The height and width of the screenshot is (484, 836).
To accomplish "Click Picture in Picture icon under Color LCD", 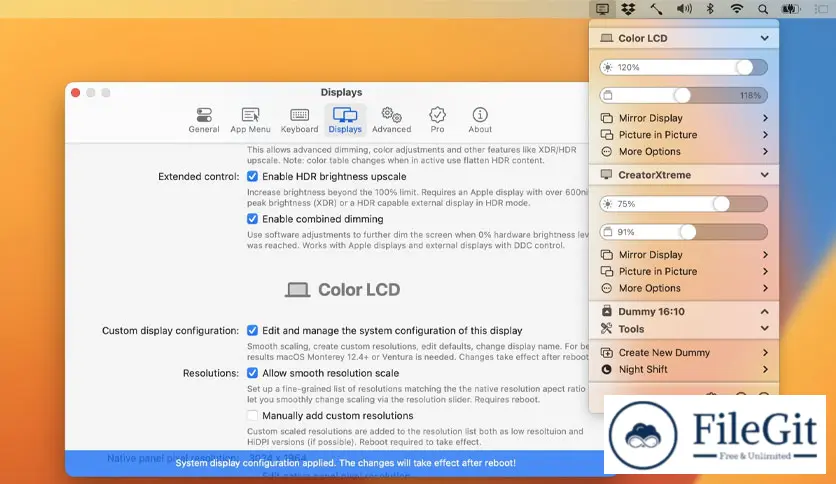I will coord(606,135).
